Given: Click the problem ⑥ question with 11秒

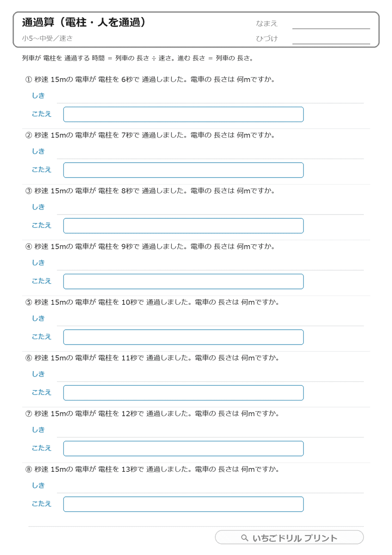Looking at the screenshot, I should click(x=152, y=358).
